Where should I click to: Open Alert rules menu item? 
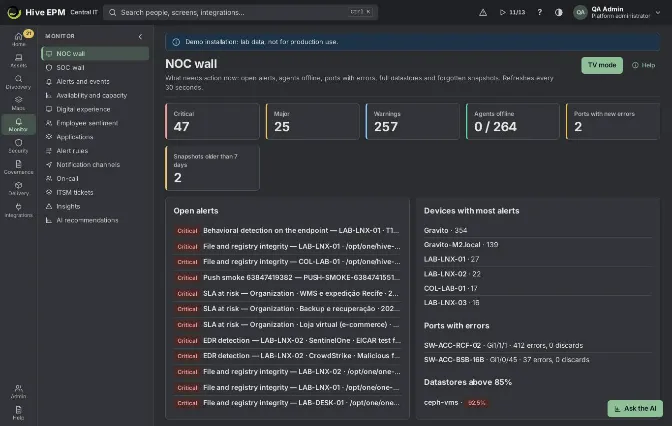pyautogui.click(x=95, y=151)
